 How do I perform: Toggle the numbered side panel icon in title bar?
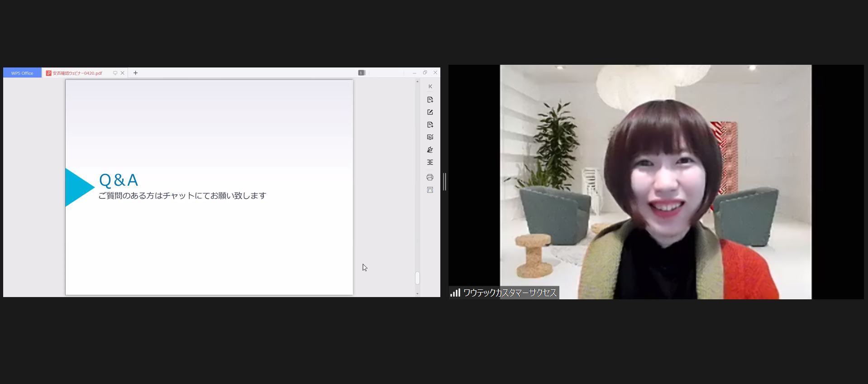[362, 73]
